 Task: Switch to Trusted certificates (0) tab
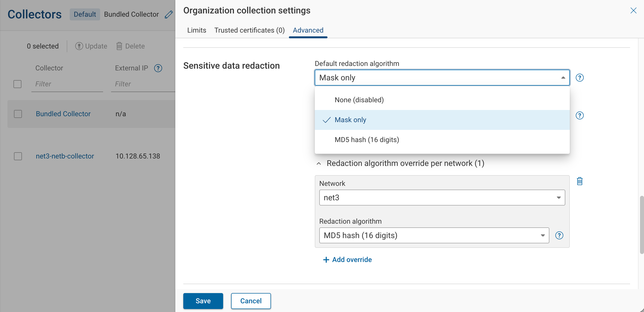pyautogui.click(x=250, y=30)
